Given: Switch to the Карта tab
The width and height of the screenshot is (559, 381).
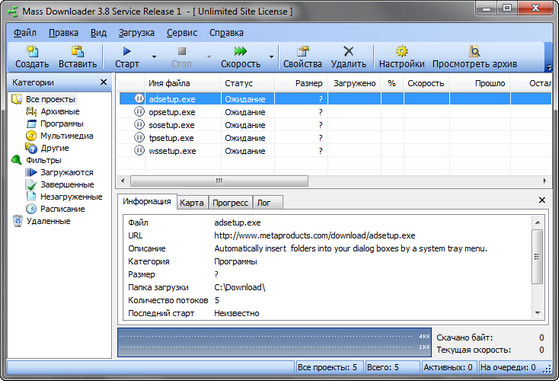Looking at the screenshot, I should tap(192, 203).
